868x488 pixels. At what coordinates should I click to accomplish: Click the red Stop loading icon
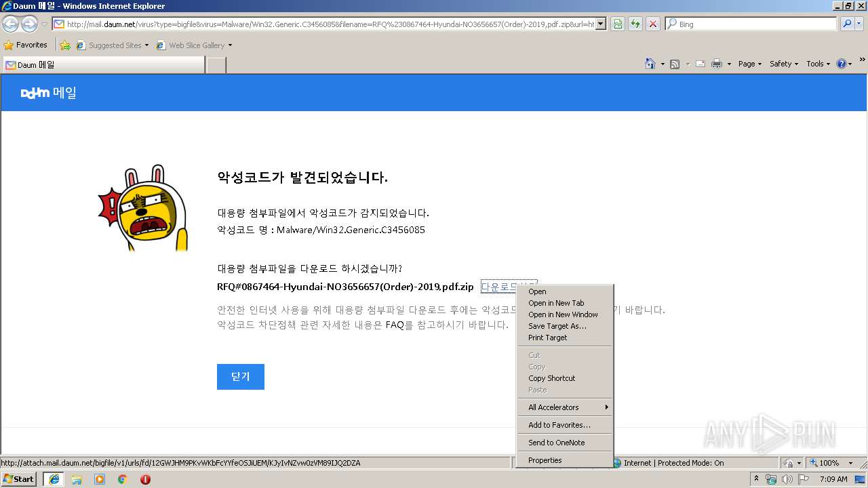(x=653, y=24)
